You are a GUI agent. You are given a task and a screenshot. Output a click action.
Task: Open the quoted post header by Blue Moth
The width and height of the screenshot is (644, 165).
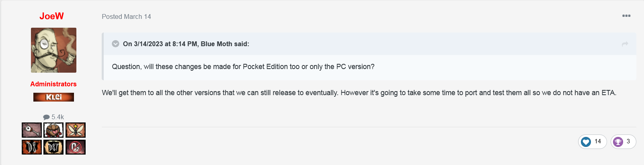coord(186,44)
